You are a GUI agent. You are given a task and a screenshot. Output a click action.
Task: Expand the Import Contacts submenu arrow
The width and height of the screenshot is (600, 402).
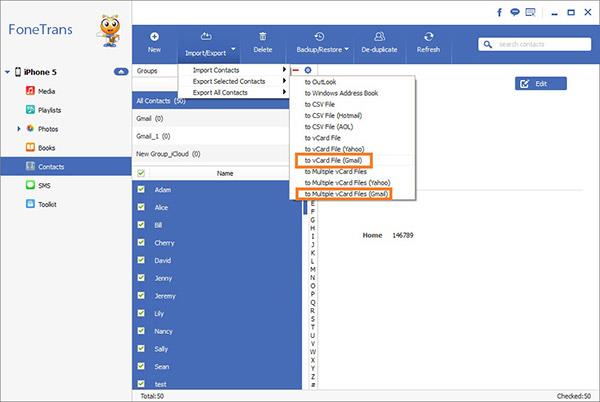point(284,70)
